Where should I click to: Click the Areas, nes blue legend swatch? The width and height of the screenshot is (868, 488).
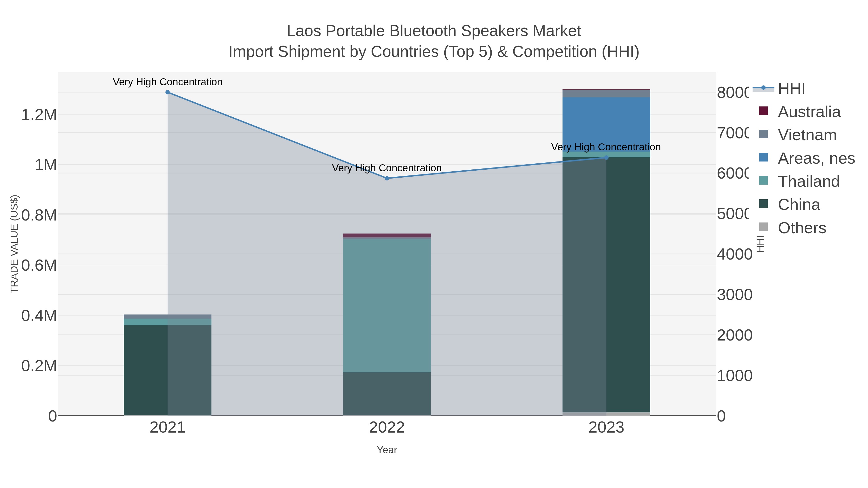pyautogui.click(x=764, y=157)
